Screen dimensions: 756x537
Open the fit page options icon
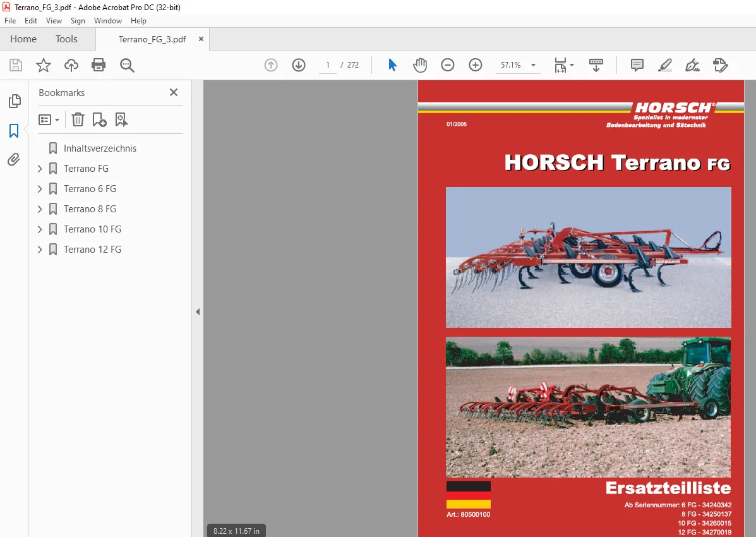click(560, 65)
